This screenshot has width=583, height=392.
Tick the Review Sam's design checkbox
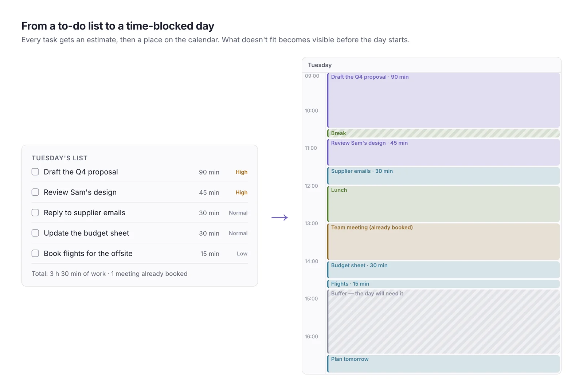coord(35,192)
